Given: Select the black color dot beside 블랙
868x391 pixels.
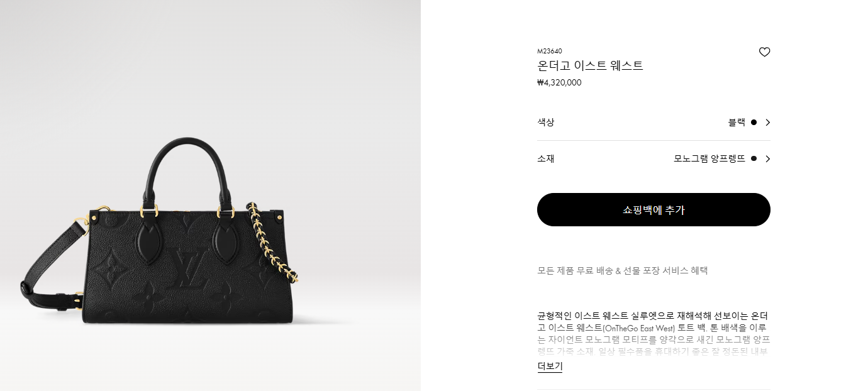Looking at the screenshot, I should pyautogui.click(x=754, y=123).
